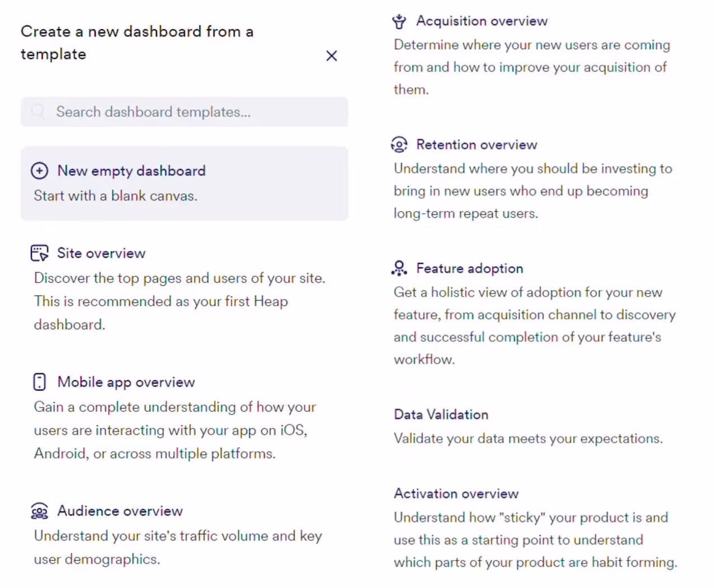
Task: Click the Audience overview people icon
Action: [x=39, y=511]
